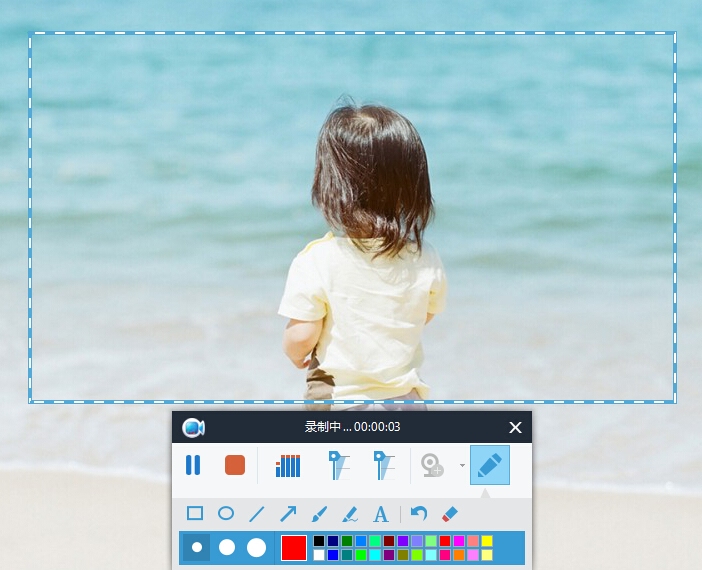Image resolution: width=702 pixels, height=570 pixels.
Task: Pause the screen recording
Action: coord(193,465)
